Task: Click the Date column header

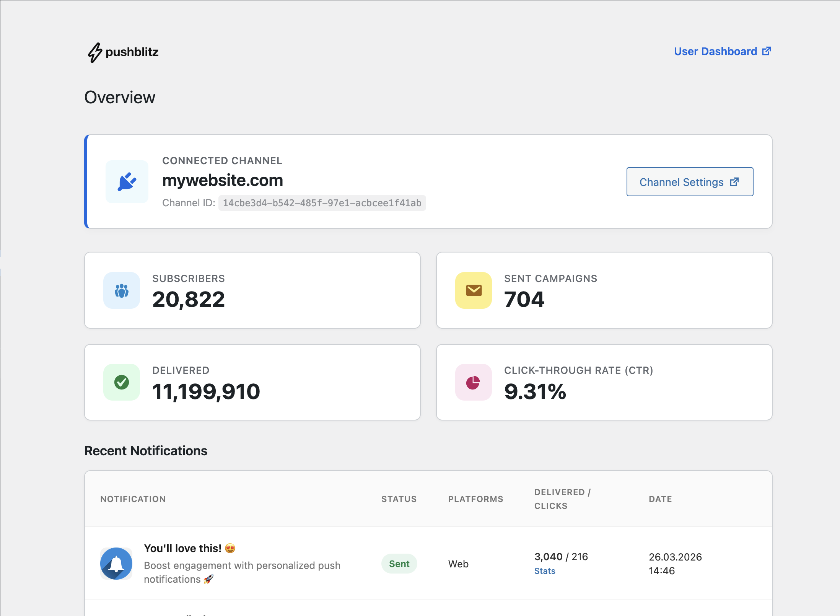Action: point(660,499)
